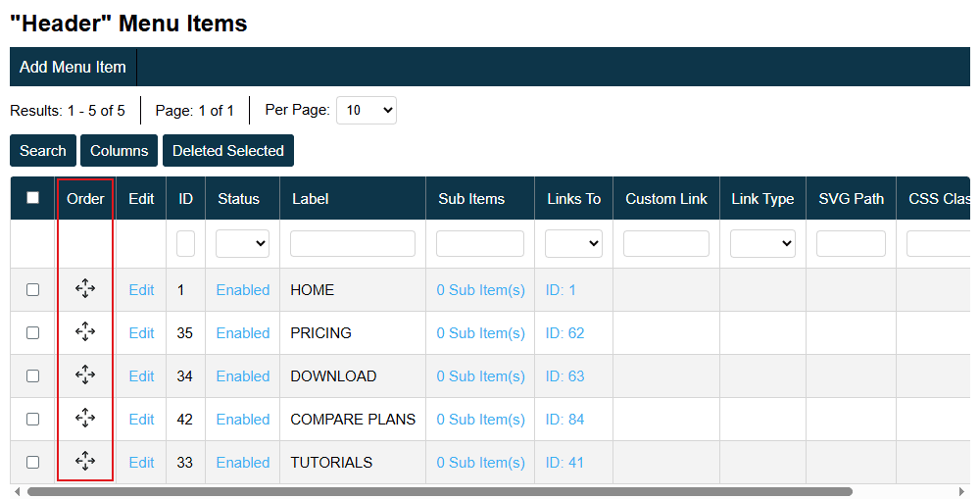This screenshot has height=499, width=980.
Task: Click the Deleted Selected button
Action: click(228, 151)
